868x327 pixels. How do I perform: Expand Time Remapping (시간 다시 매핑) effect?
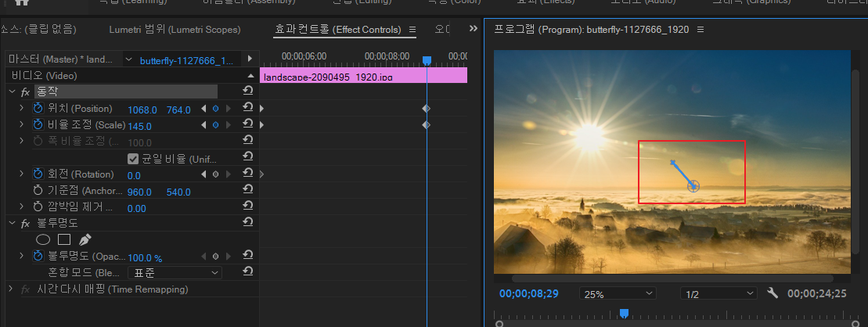[11, 289]
